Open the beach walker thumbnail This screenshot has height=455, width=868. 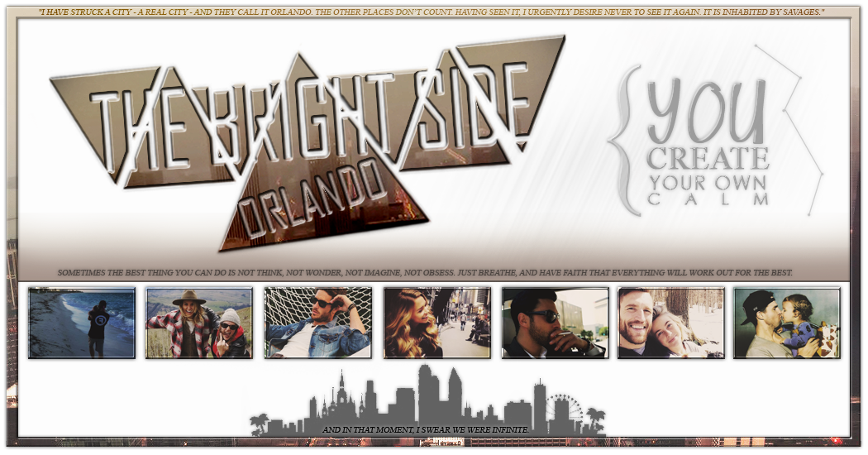point(81,323)
